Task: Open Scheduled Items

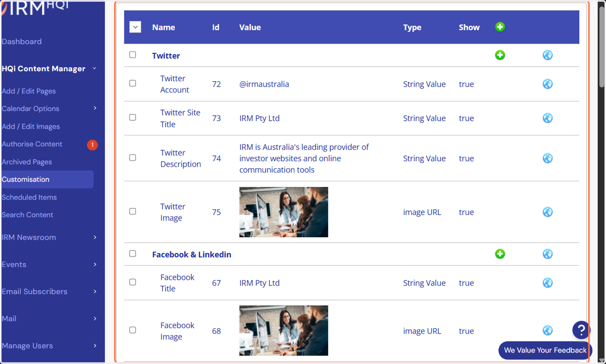Action: 29,197
